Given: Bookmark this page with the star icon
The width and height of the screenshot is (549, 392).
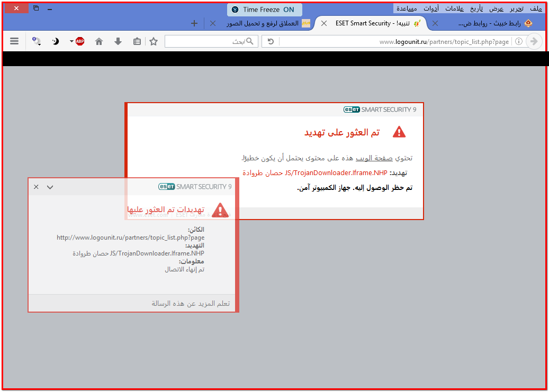Looking at the screenshot, I should [x=154, y=41].
